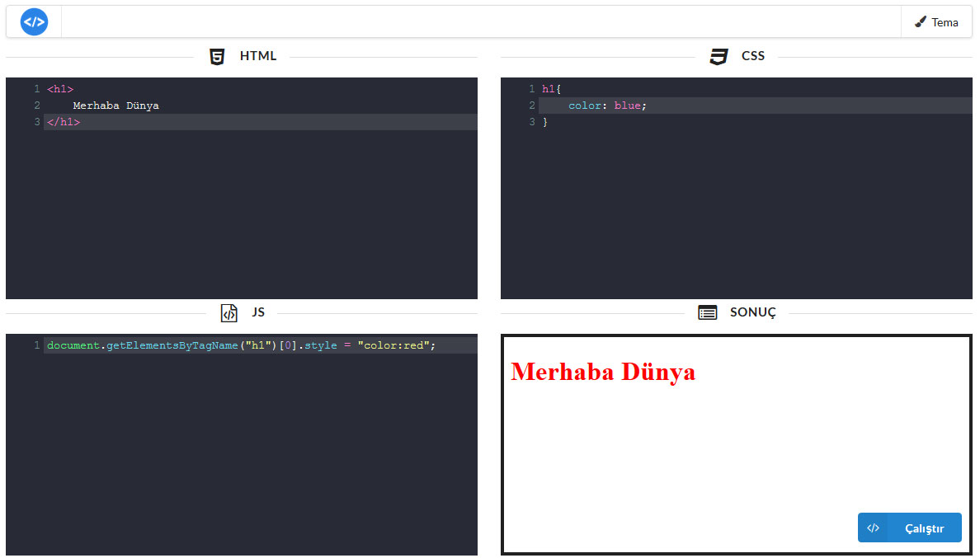
Task: Click the red Merhaba Dünya result heading
Action: (603, 372)
